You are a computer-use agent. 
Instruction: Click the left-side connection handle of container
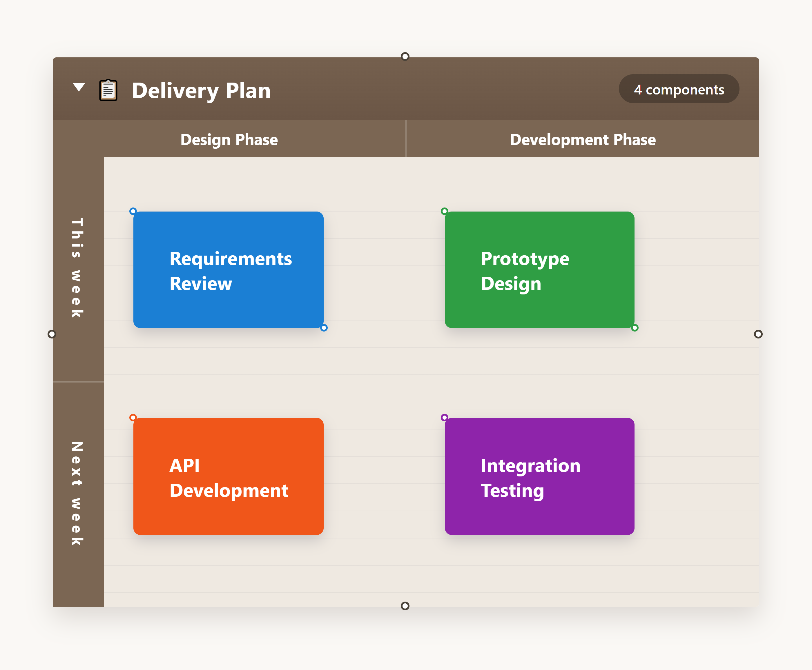(52, 334)
